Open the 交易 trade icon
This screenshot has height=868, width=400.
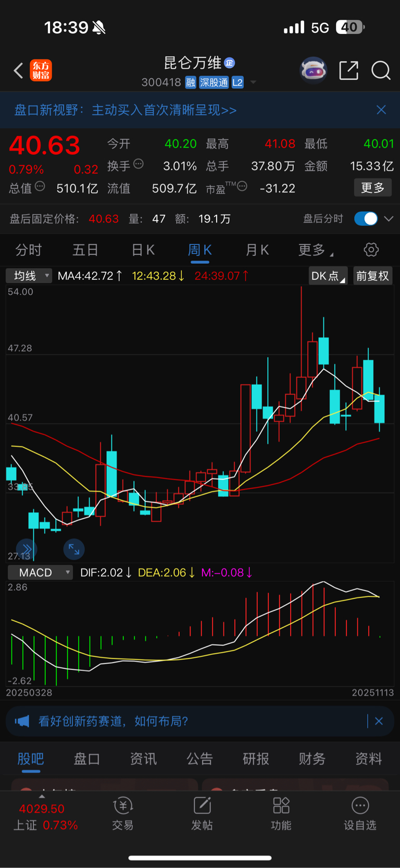pyautogui.click(x=123, y=814)
